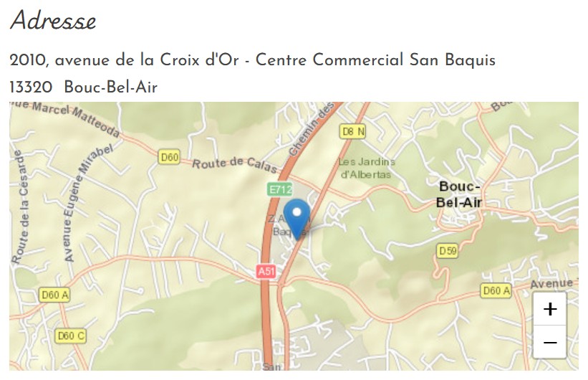Click the left D60 A road badge

(x=54, y=295)
